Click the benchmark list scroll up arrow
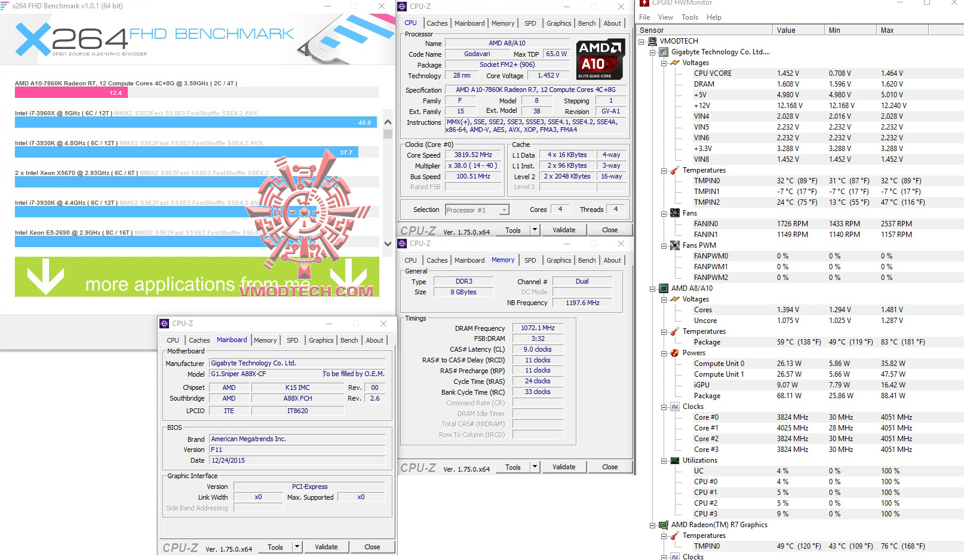Screen dimensions: 964x560 click(x=388, y=122)
